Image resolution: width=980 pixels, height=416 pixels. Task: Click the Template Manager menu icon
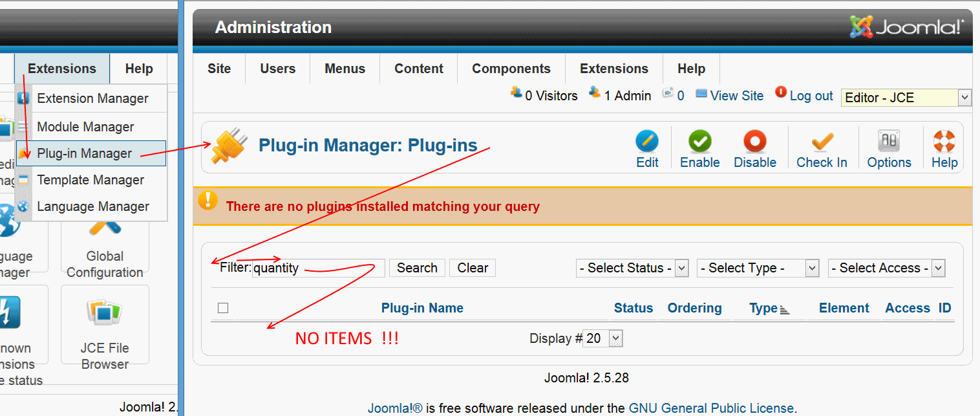[x=23, y=180]
